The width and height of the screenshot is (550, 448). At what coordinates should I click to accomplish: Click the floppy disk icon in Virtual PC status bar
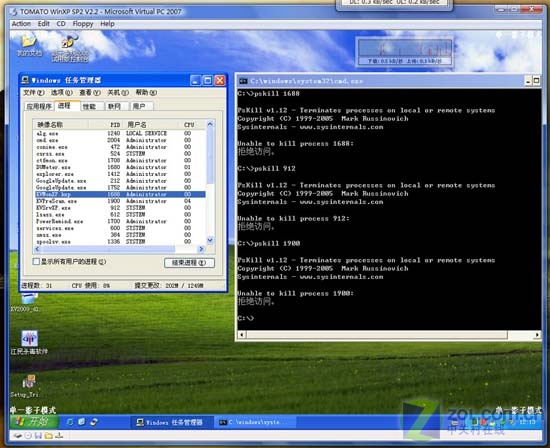pyautogui.click(x=38, y=436)
